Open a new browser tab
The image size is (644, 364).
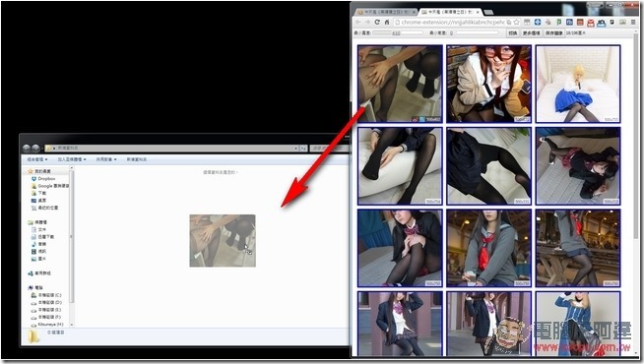pos(488,13)
